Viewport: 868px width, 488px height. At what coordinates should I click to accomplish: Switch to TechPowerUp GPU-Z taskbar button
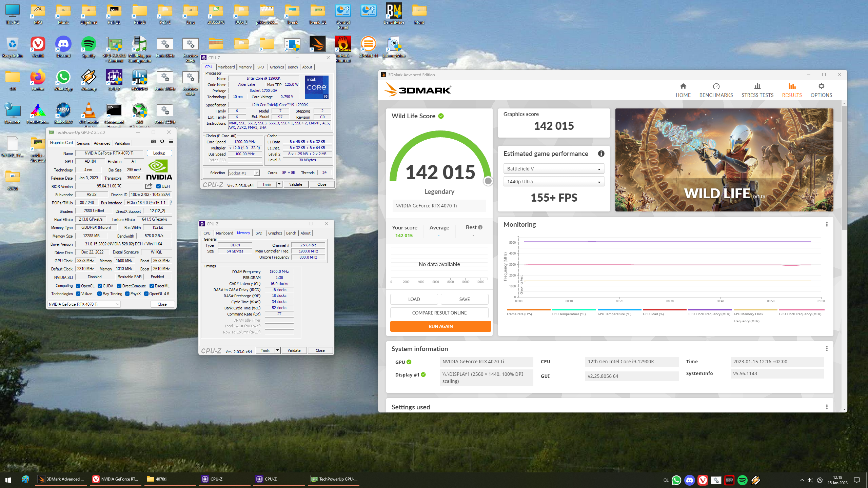coord(334,479)
